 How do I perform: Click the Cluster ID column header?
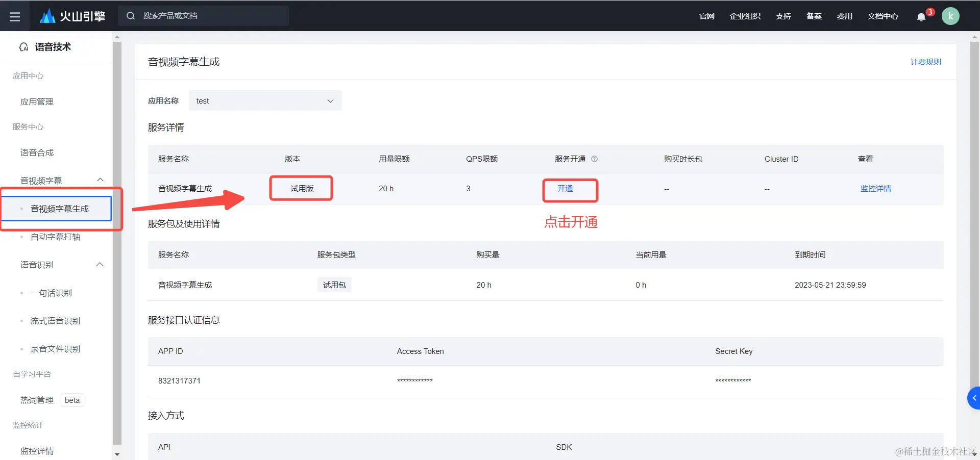click(x=781, y=159)
